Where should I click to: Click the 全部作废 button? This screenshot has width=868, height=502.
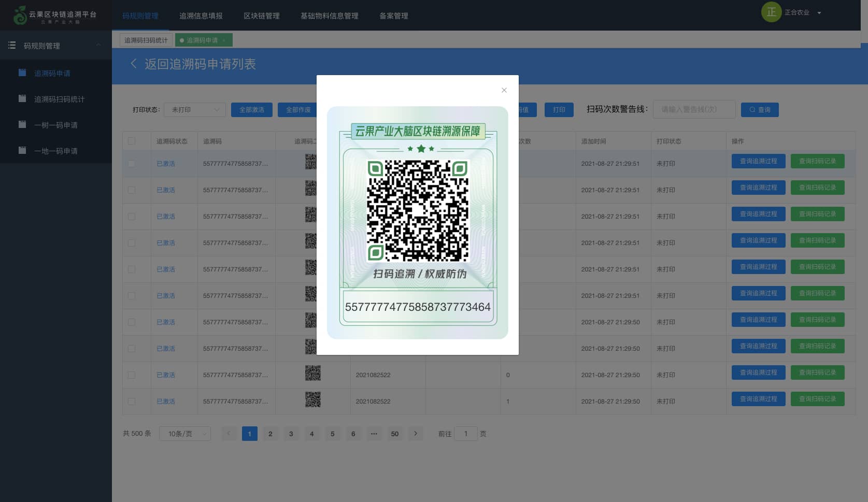[x=297, y=110]
